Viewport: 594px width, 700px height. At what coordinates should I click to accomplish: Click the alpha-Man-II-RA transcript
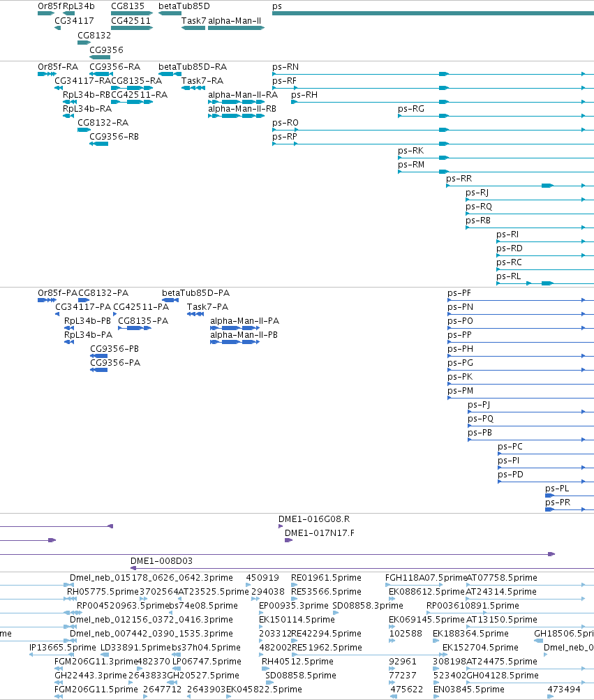tap(236, 102)
